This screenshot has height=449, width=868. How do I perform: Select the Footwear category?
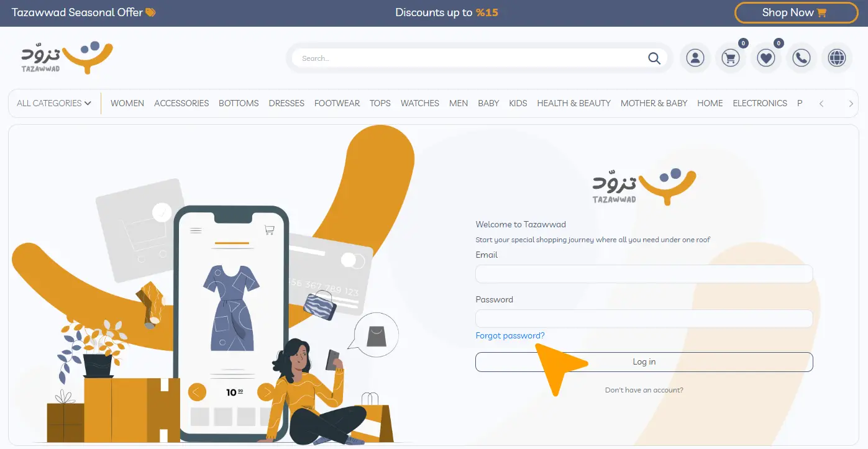click(x=337, y=103)
